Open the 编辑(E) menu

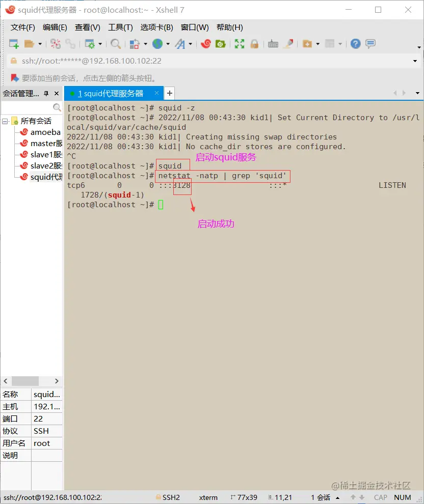point(55,27)
